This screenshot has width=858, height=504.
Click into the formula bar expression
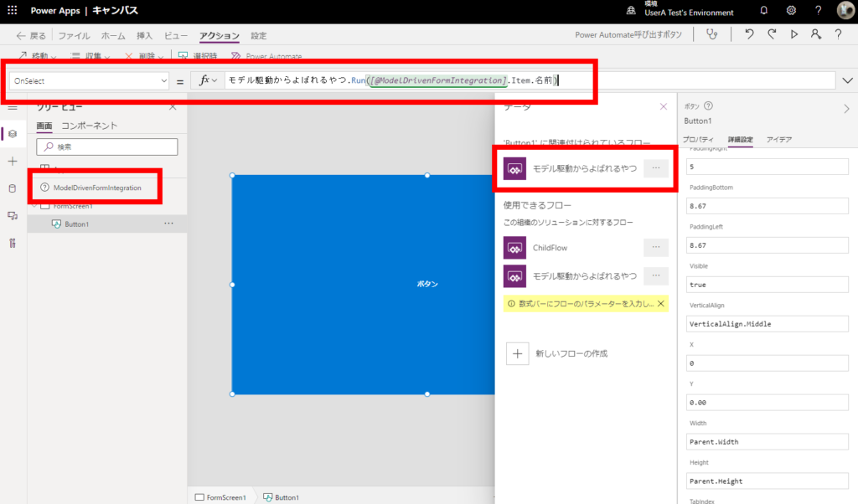tap(530, 81)
